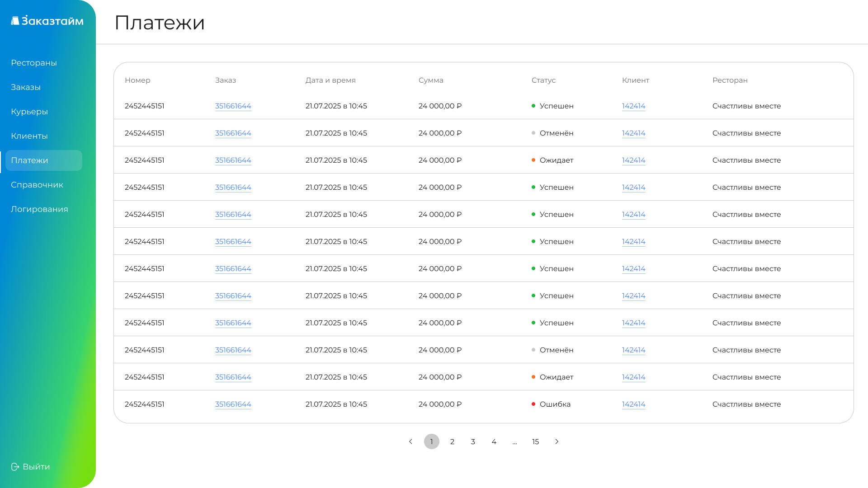Viewport: 868px width, 488px height.
Task: Click the Клиент column header
Action: click(636, 80)
